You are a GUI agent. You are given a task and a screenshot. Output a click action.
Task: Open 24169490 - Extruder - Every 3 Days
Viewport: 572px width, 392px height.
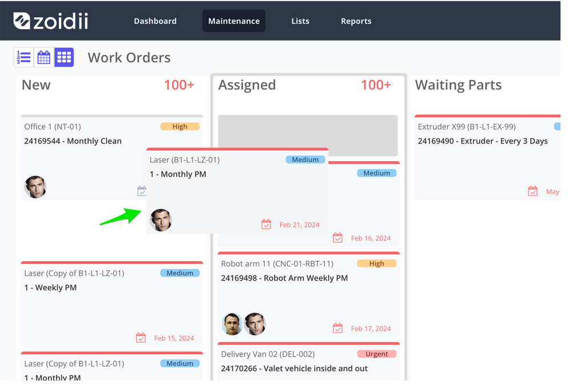483,141
